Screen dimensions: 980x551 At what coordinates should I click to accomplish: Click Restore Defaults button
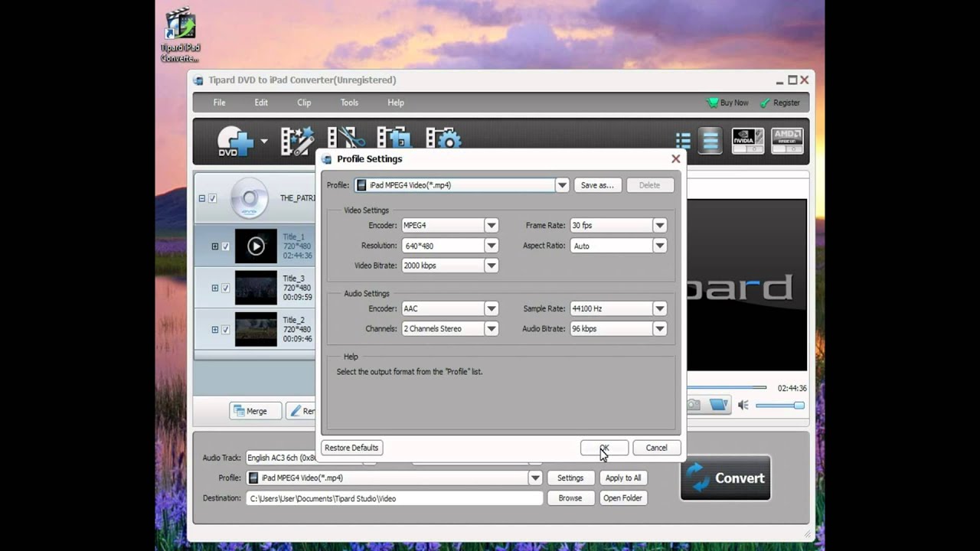pyautogui.click(x=351, y=448)
